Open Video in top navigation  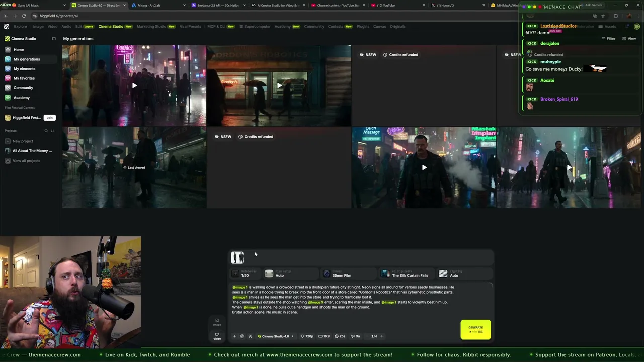point(52,27)
